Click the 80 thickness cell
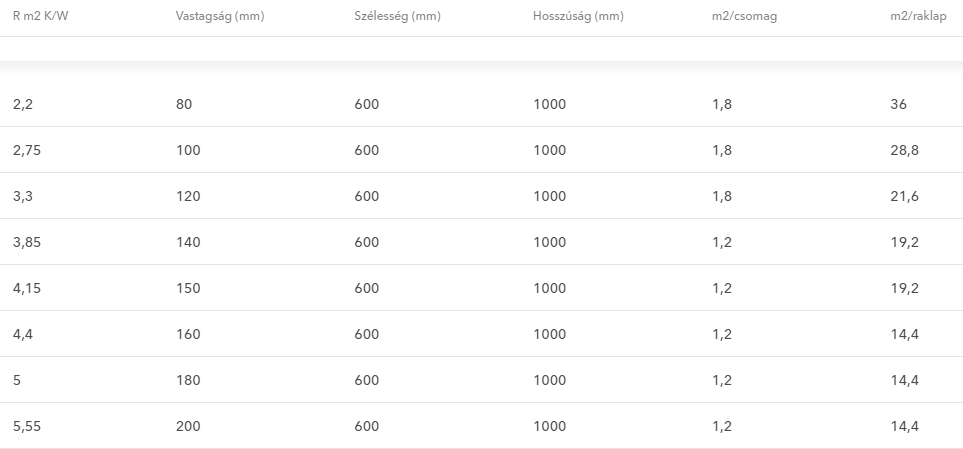 pos(184,104)
